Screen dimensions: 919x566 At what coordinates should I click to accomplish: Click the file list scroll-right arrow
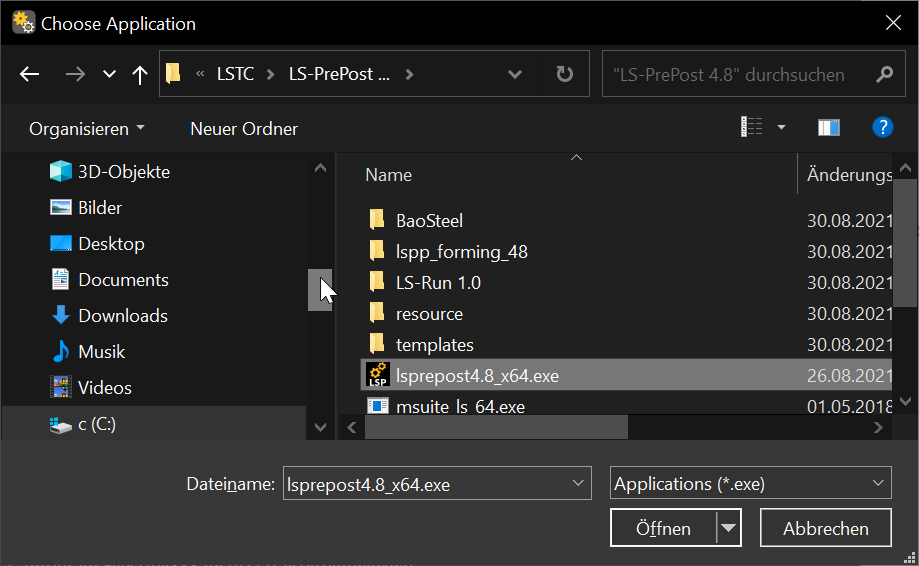tap(878, 428)
